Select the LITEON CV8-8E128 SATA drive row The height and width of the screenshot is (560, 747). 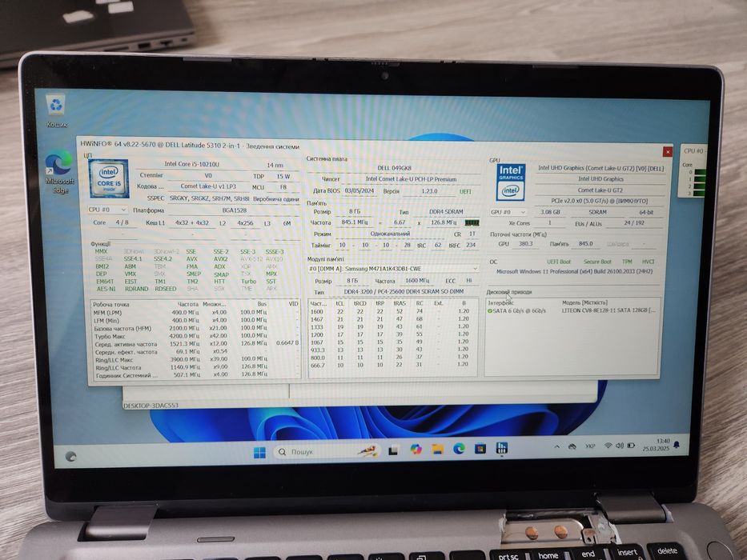click(572, 310)
